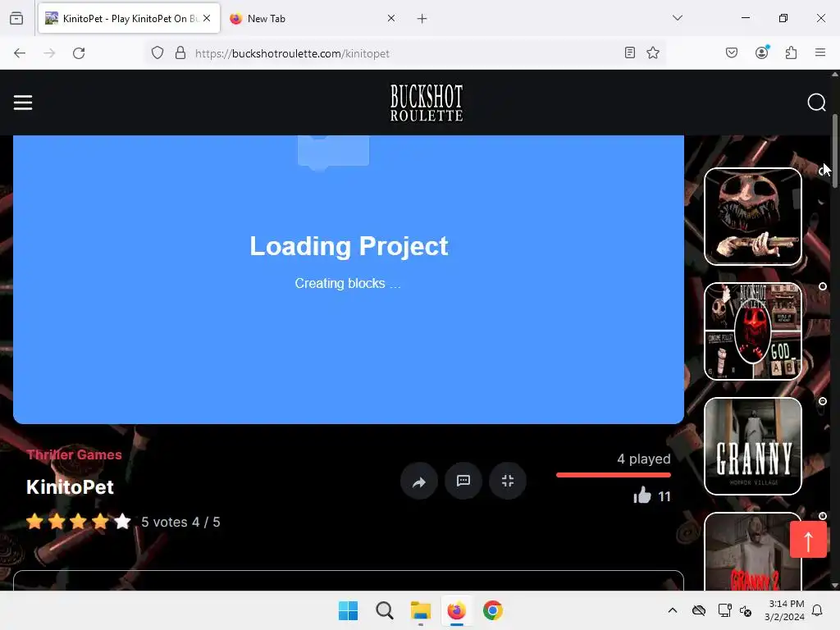Open the notifications bell icon

(x=817, y=610)
